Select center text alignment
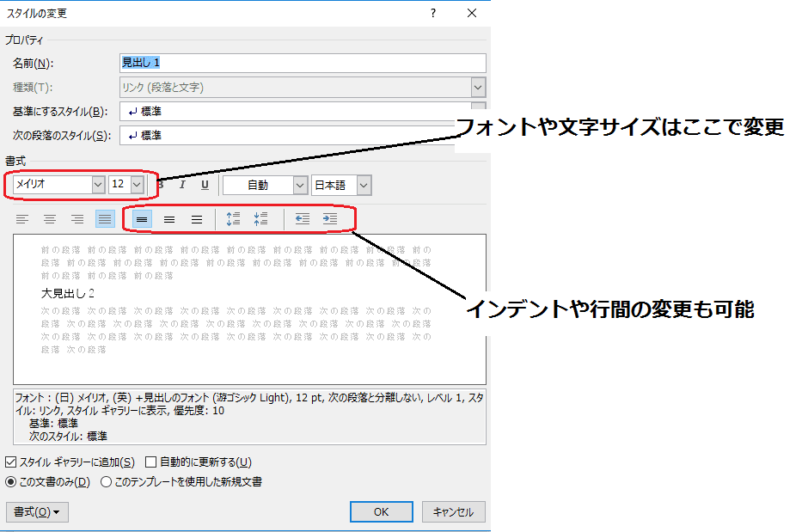This screenshot has height=532, width=808. coord(50,219)
